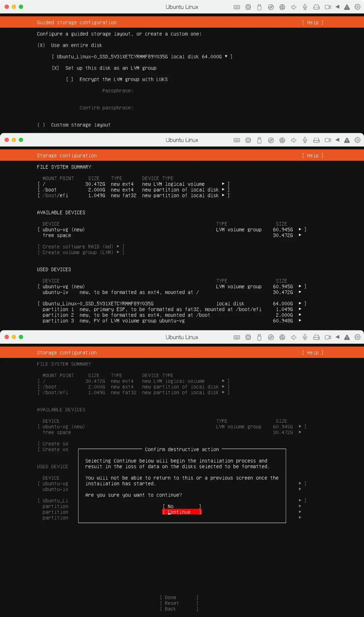
Task: Click collapse arrow in File System Summary window toolbar
Action: [337, 140]
